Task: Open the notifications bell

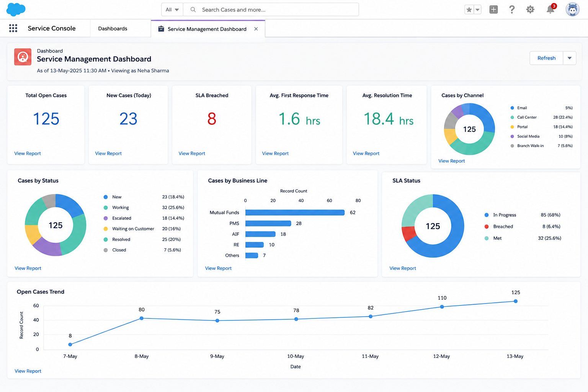Action: (x=550, y=10)
